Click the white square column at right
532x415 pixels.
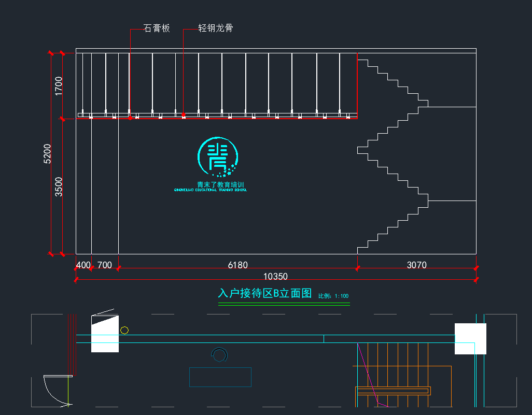pos(470,339)
